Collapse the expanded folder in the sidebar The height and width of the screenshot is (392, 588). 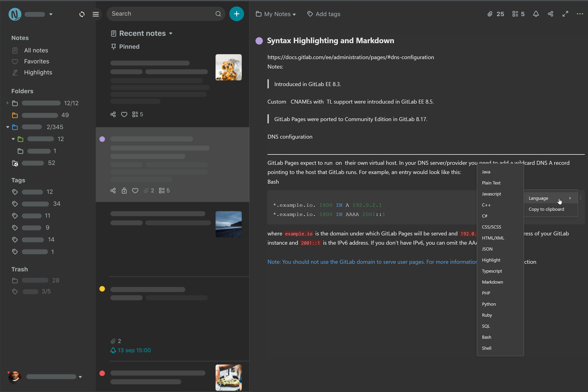[x=8, y=127]
